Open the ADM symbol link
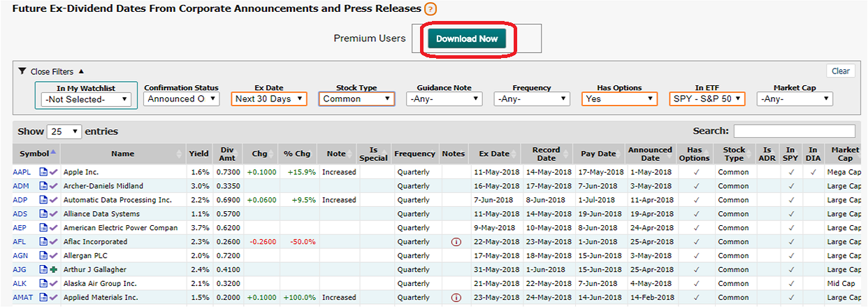Viewport: 868px width, 307px height. [x=21, y=186]
